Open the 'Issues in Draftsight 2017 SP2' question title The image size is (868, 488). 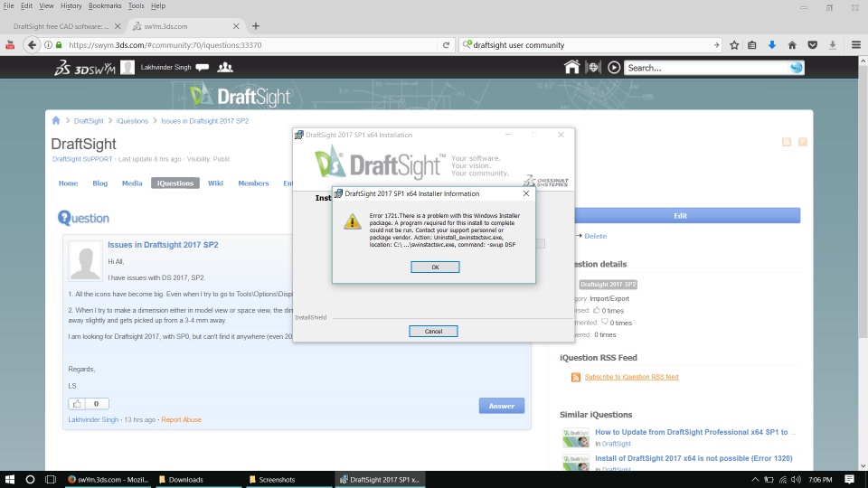coord(163,245)
